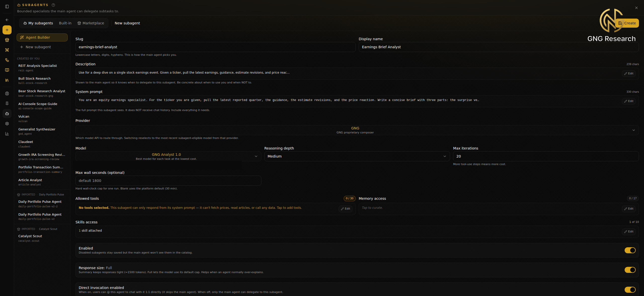Screen dimensions: 644x296
Task: Close the subagents panel with the X
Action: click(636, 8)
